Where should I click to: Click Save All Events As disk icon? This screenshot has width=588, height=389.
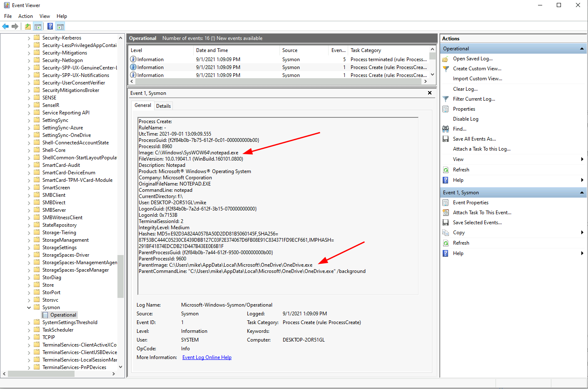[x=446, y=139]
